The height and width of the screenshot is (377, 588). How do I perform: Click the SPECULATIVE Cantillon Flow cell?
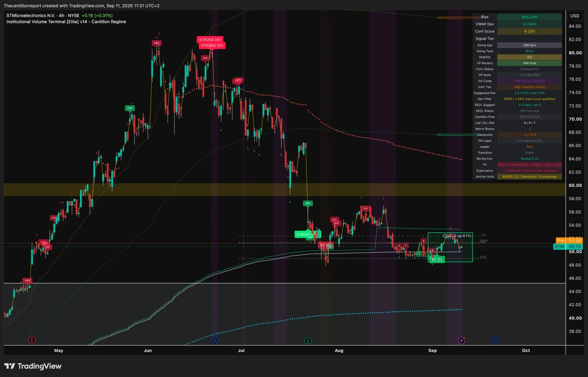tap(530, 117)
